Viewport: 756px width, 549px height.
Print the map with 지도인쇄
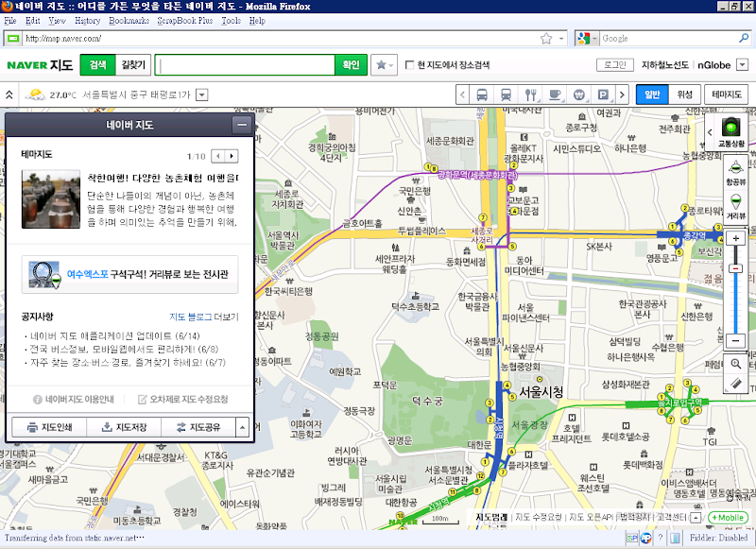click(50, 427)
